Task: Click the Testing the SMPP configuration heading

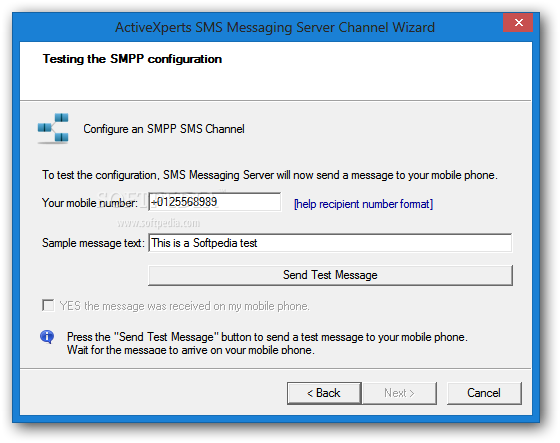Action: 132,59
